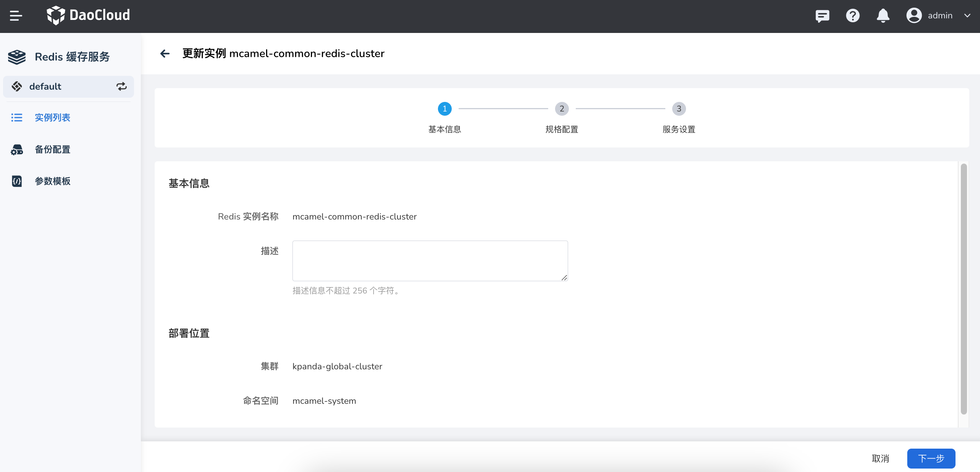980x472 pixels.
Task: Go to 实例列表 in sidebar
Action: click(52, 118)
